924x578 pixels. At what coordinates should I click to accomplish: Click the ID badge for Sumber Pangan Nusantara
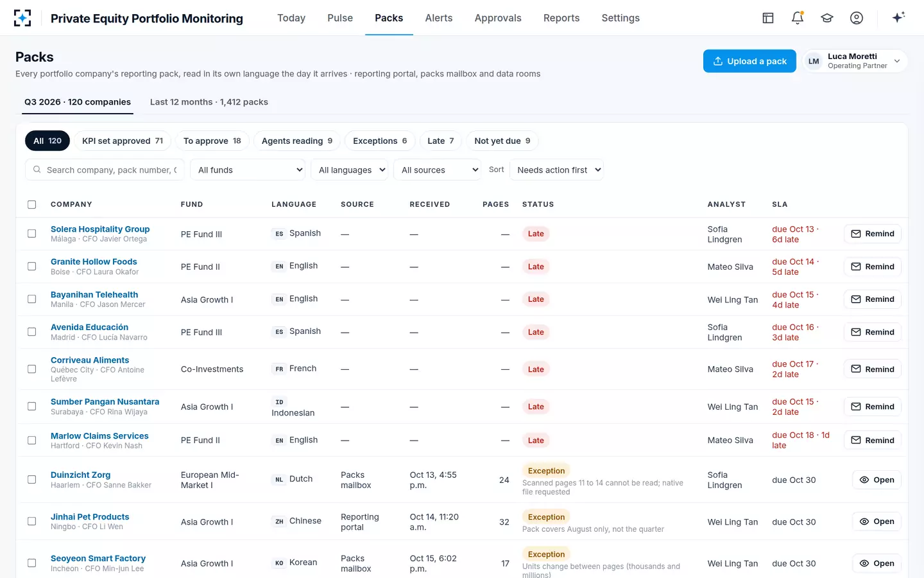(279, 402)
